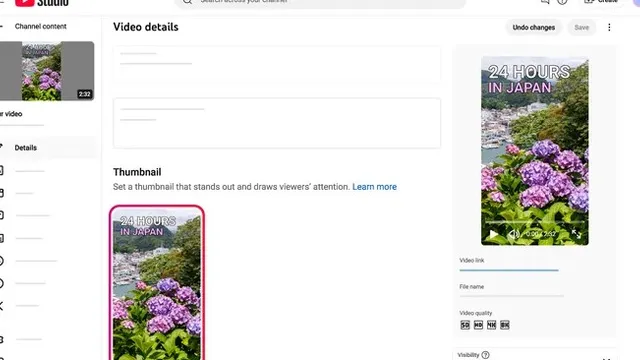Click the first title input box
This screenshot has width=640, height=360.
[277, 64]
